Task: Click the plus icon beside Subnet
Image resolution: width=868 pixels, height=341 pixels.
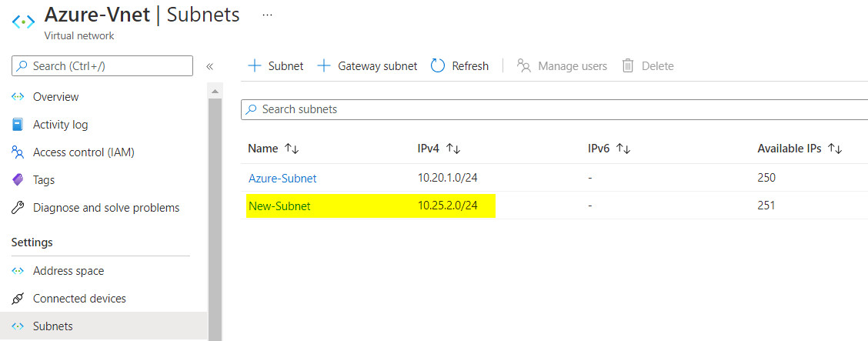Action: point(255,66)
